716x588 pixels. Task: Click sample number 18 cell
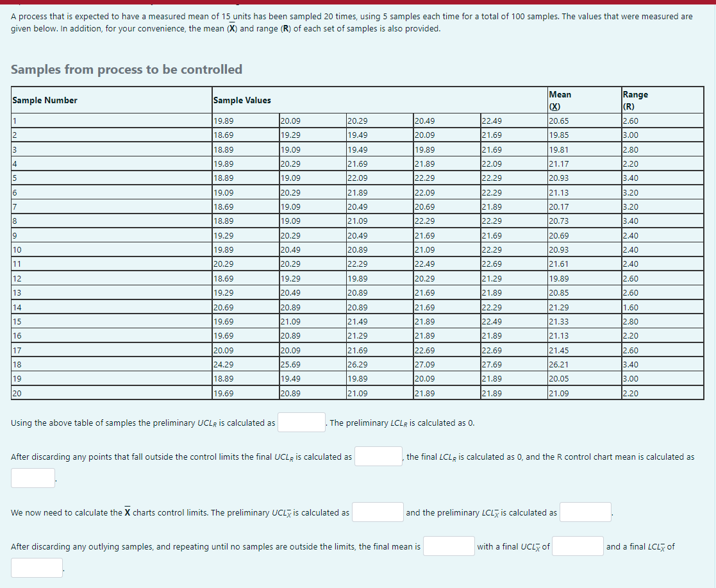(x=112, y=364)
